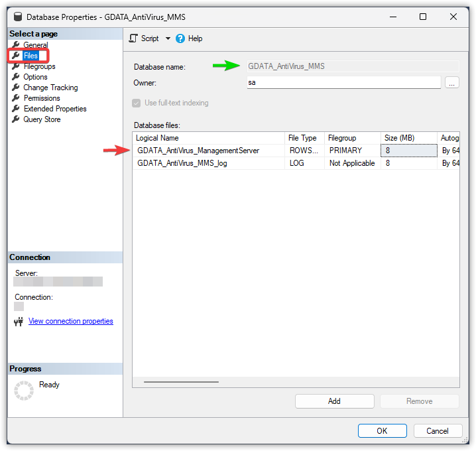Click the connection properties plug icon

coord(19,321)
